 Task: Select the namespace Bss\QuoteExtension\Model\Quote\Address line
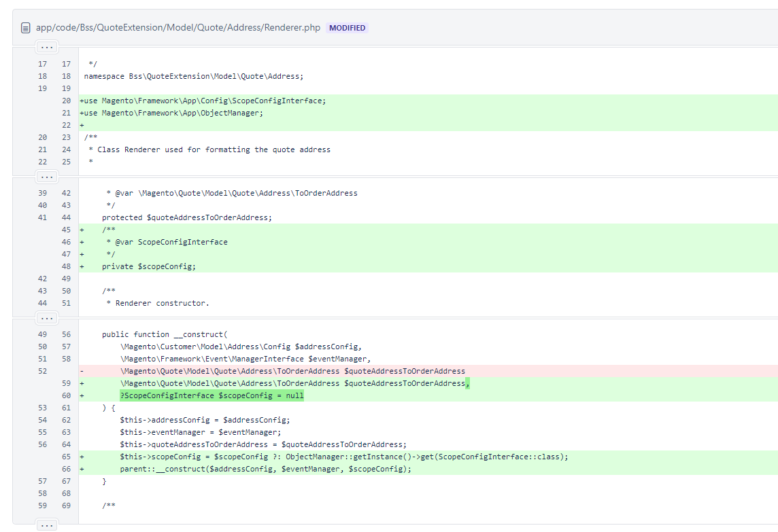click(x=194, y=76)
